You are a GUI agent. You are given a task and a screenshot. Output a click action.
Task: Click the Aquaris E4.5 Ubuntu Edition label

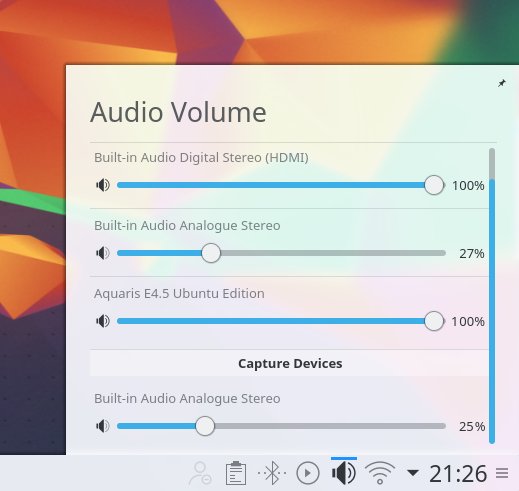click(179, 294)
